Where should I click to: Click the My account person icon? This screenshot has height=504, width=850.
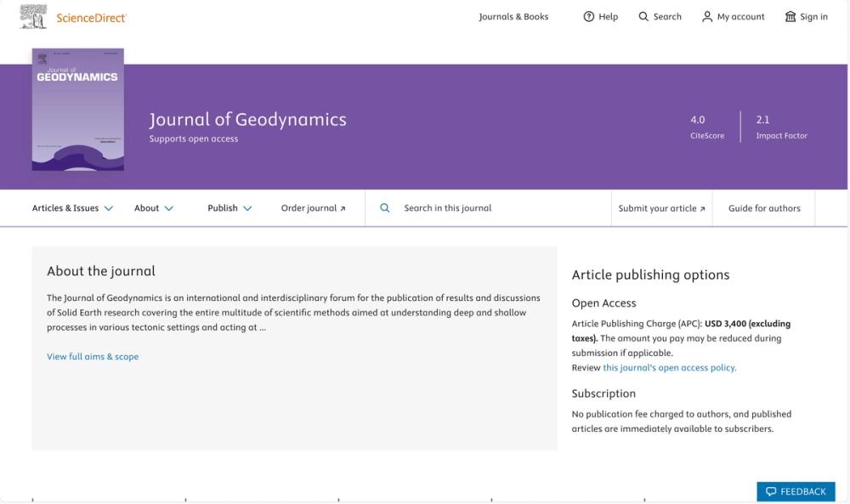pyautogui.click(x=707, y=17)
